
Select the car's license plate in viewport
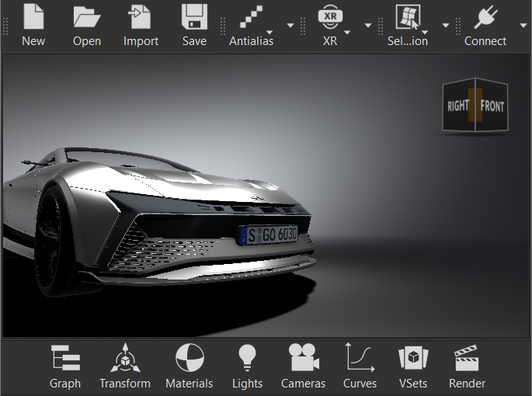[x=269, y=234]
